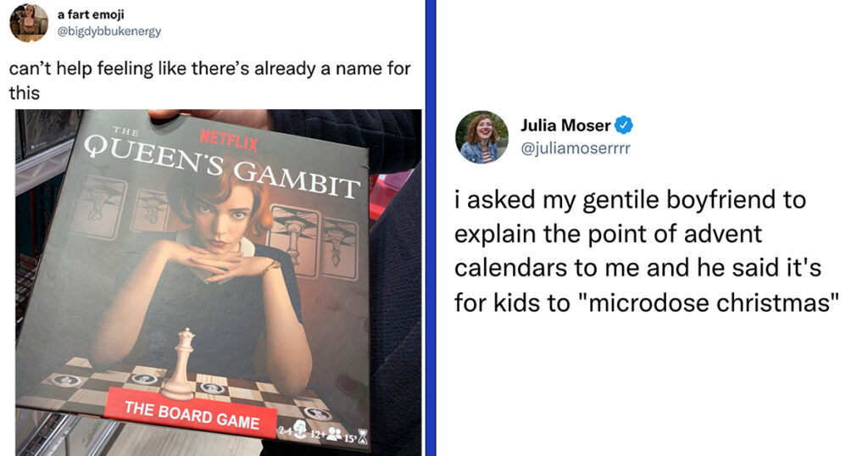Select the players count icon on box
The width and height of the screenshot is (868, 456).
(x=299, y=428)
